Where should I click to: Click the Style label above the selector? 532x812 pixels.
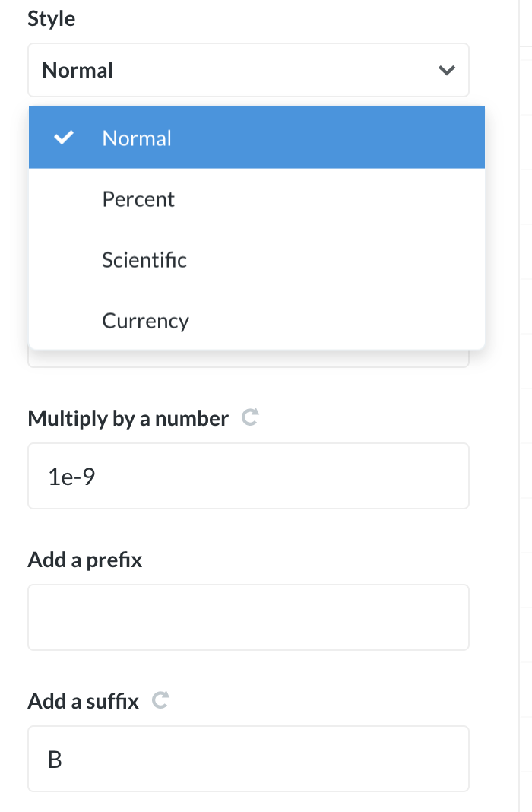click(x=50, y=18)
